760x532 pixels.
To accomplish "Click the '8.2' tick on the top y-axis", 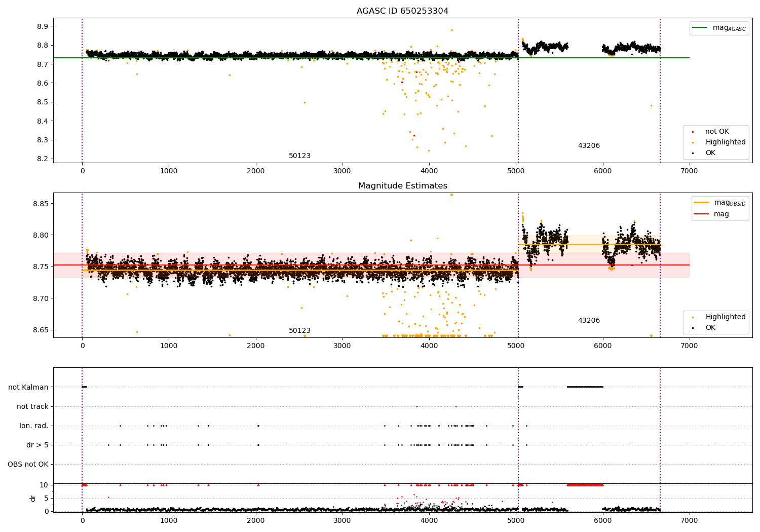I will click(x=43, y=159).
